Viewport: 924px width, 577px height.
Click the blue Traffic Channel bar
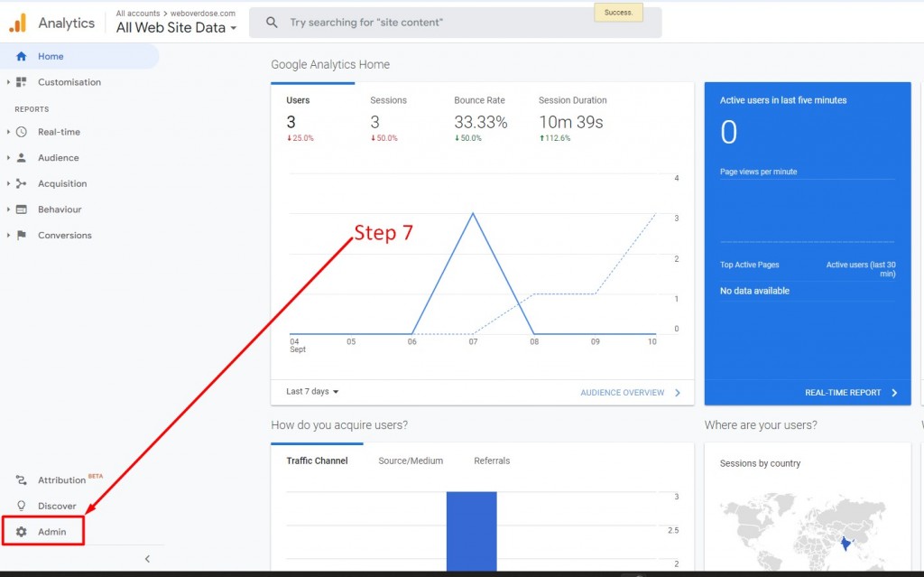471,531
